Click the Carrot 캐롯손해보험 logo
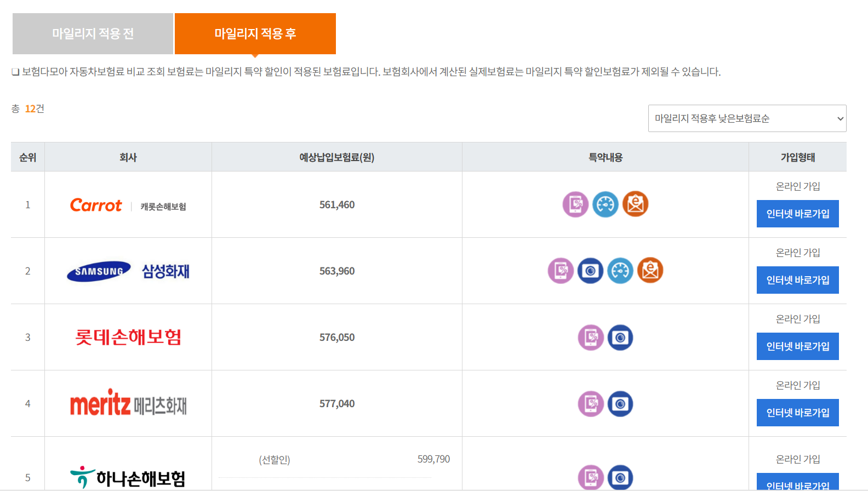Screen dimensions: 868x491 (x=128, y=205)
